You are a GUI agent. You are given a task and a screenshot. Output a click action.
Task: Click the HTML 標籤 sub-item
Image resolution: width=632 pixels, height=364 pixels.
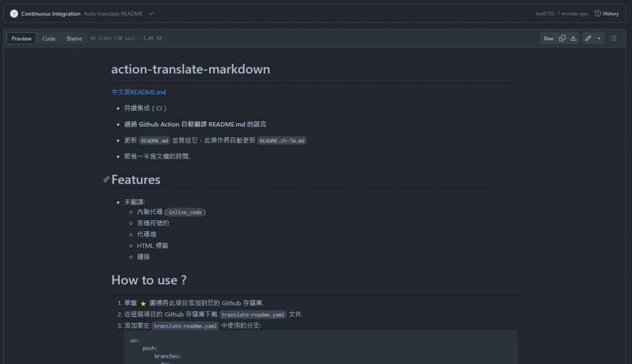[152, 246]
